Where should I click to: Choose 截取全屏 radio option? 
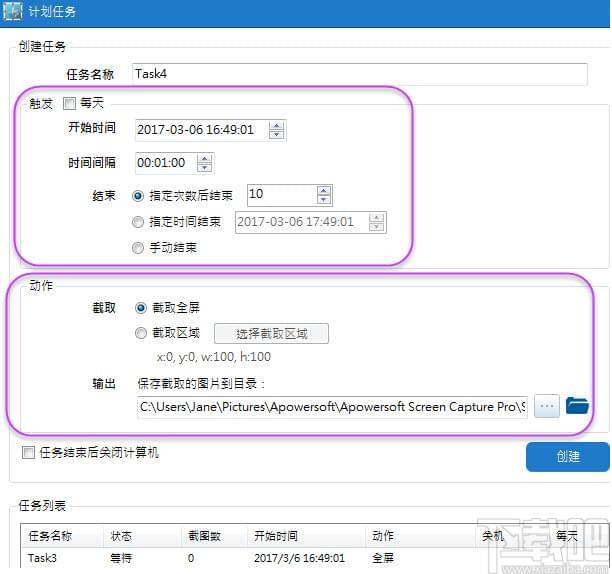[141, 308]
